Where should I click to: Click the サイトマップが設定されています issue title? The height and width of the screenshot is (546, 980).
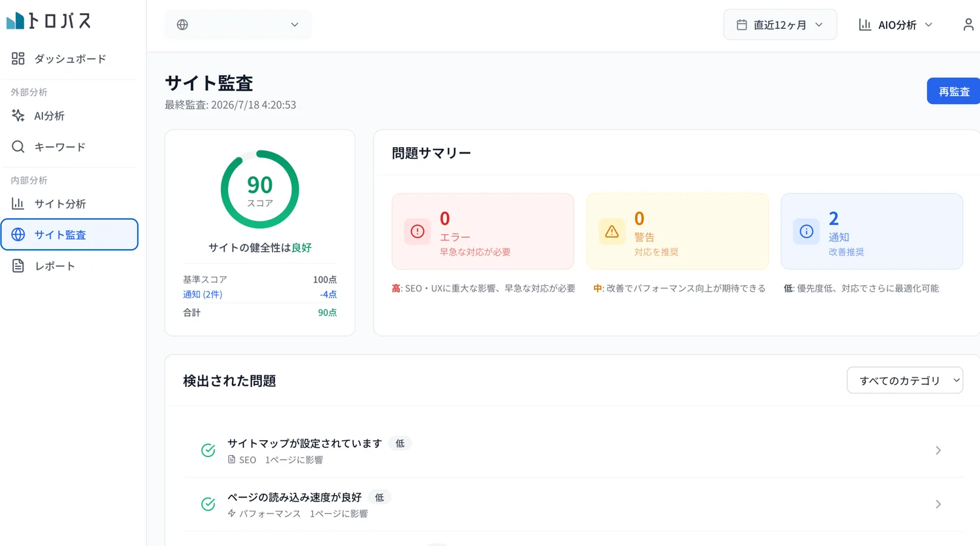click(x=304, y=443)
